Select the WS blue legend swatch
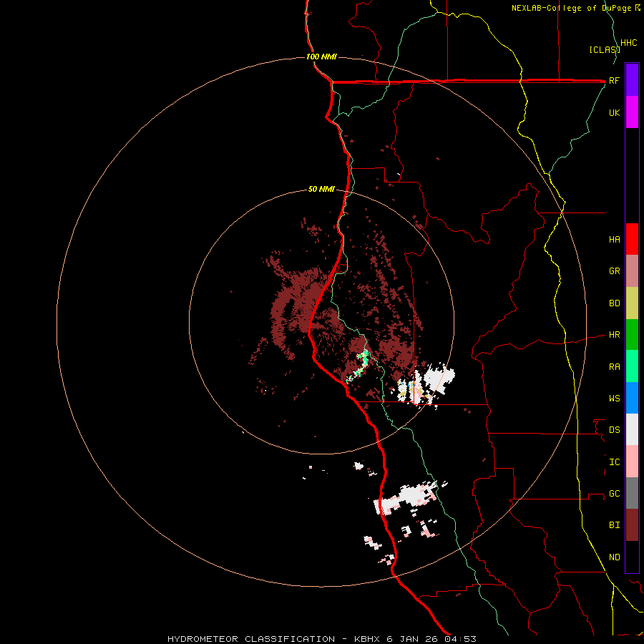This screenshot has width=644, height=644. coord(632,398)
